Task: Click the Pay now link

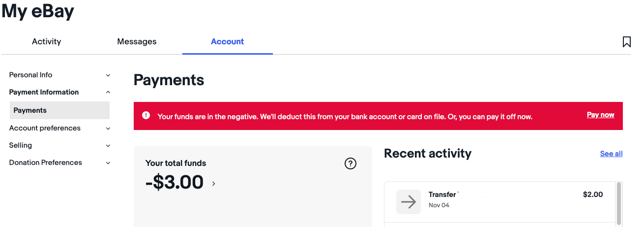Action: coord(600,115)
